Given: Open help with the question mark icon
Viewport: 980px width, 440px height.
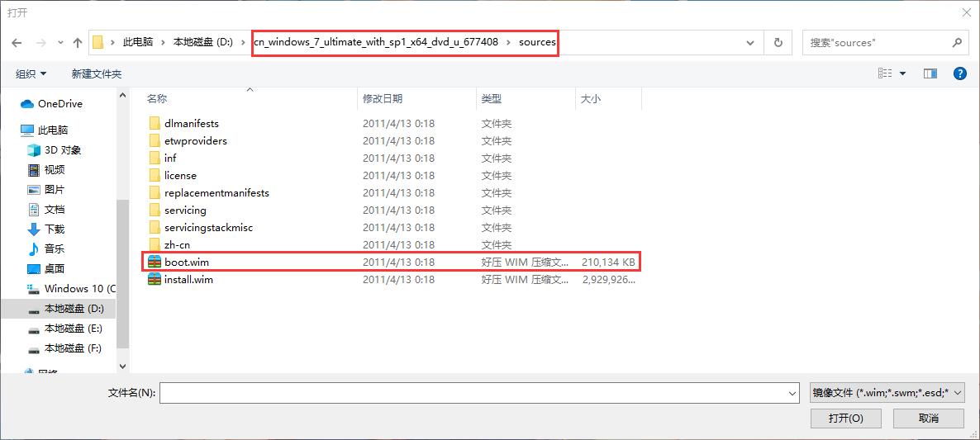Looking at the screenshot, I should 960,73.
